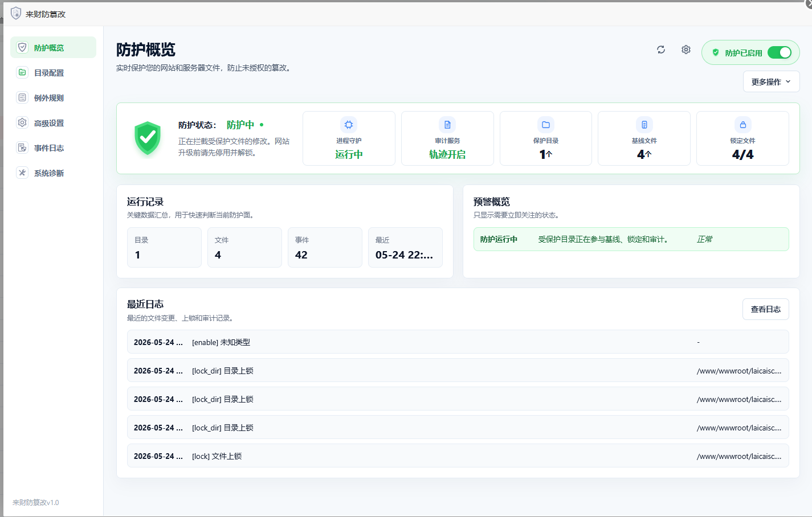Go to 目录配置 in the sidebar
The width and height of the screenshot is (812, 517).
[54, 72]
